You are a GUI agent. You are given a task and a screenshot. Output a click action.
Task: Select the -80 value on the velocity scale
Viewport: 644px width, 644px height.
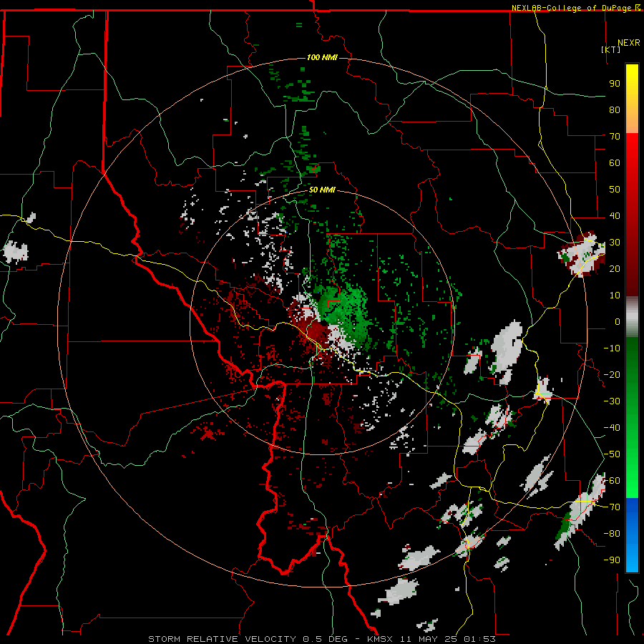point(612,534)
